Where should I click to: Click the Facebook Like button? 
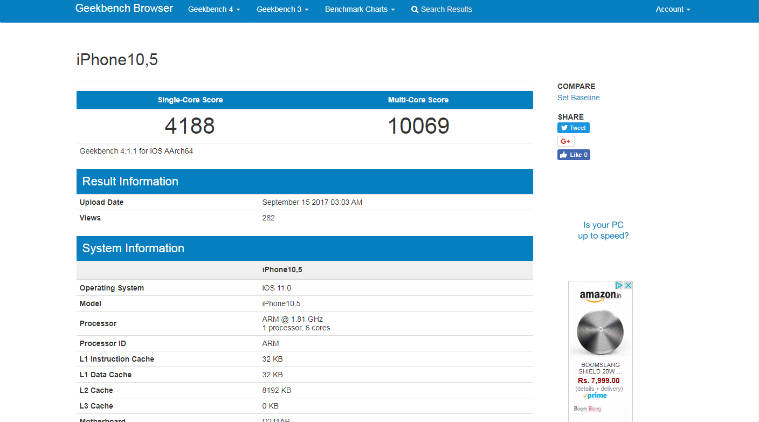tap(574, 155)
